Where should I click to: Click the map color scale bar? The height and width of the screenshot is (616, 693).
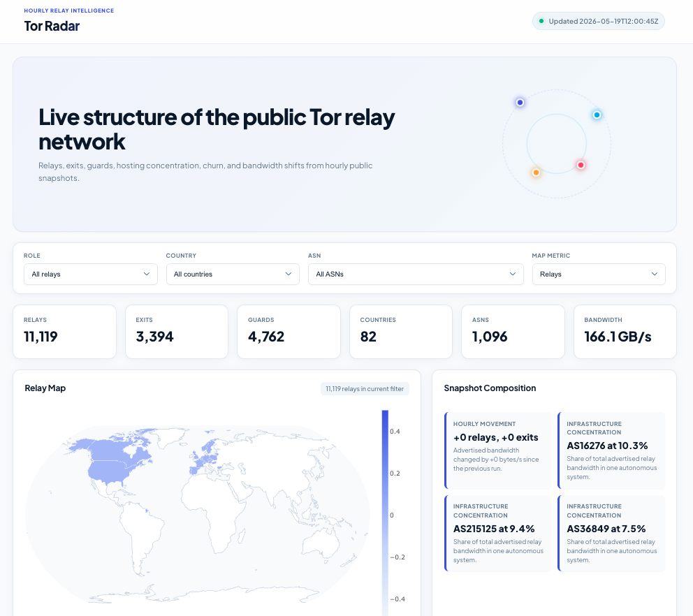385,513
